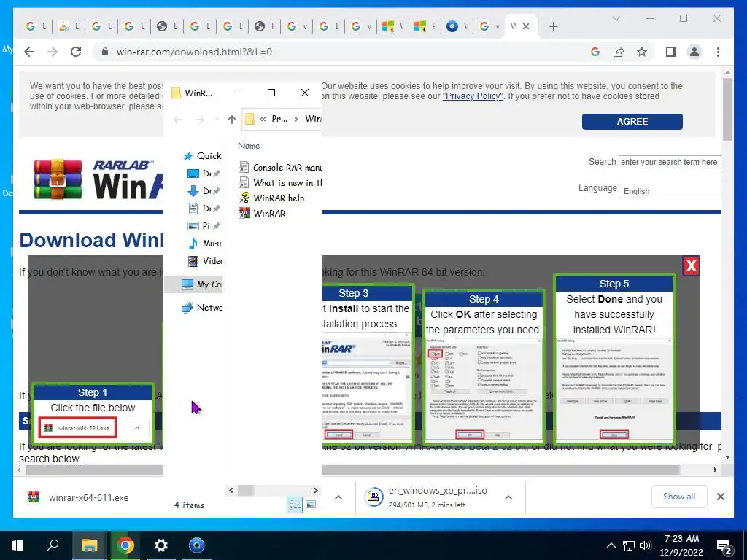This screenshot has width=747, height=560.
Task: Open the share page icon in address bar
Action: (619, 52)
